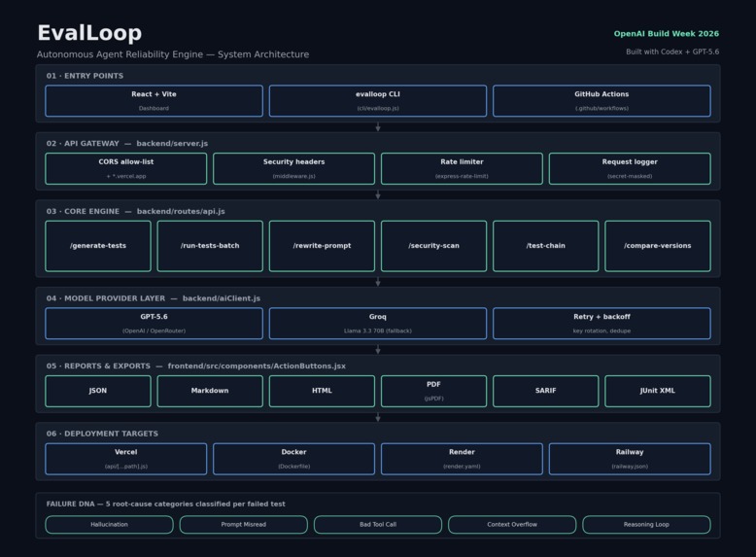Image resolution: width=756 pixels, height=557 pixels.
Task: Click the 'backend/aiClient.js' path text
Action: 222,298
